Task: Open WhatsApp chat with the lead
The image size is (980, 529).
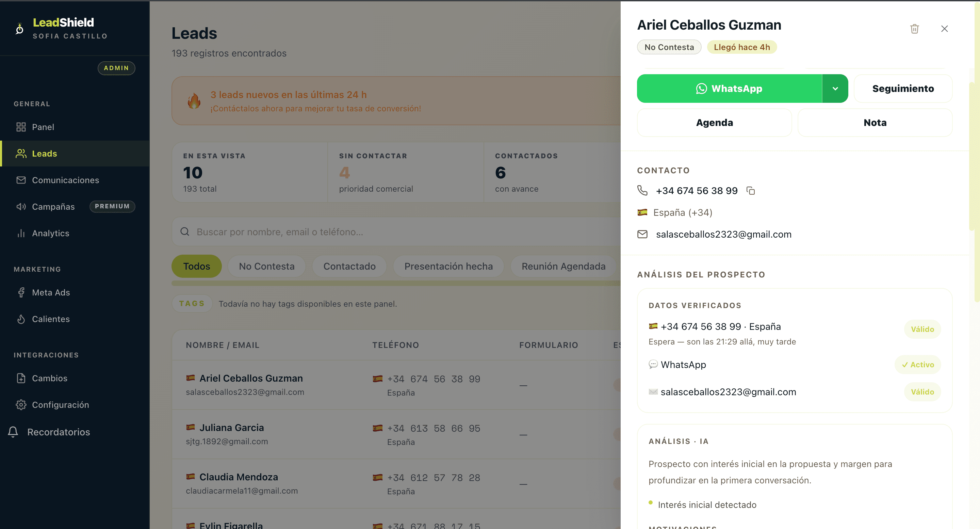Action: pyautogui.click(x=729, y=88)
